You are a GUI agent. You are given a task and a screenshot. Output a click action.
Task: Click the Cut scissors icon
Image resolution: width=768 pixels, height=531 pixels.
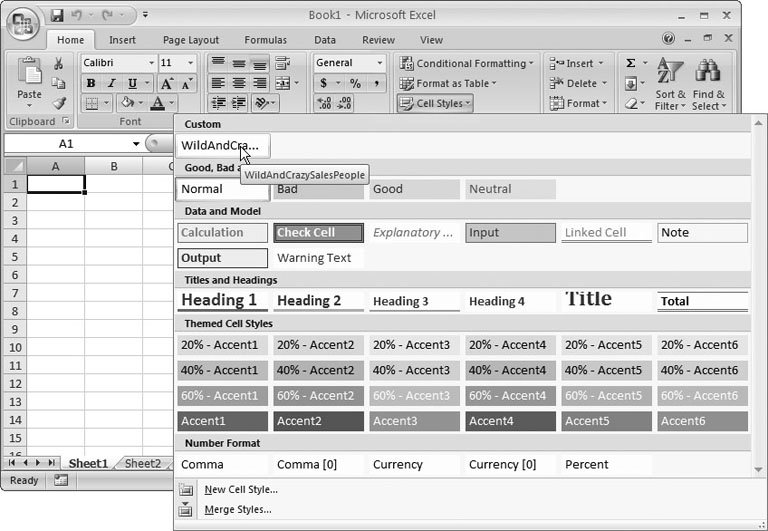tap(58, 63)
